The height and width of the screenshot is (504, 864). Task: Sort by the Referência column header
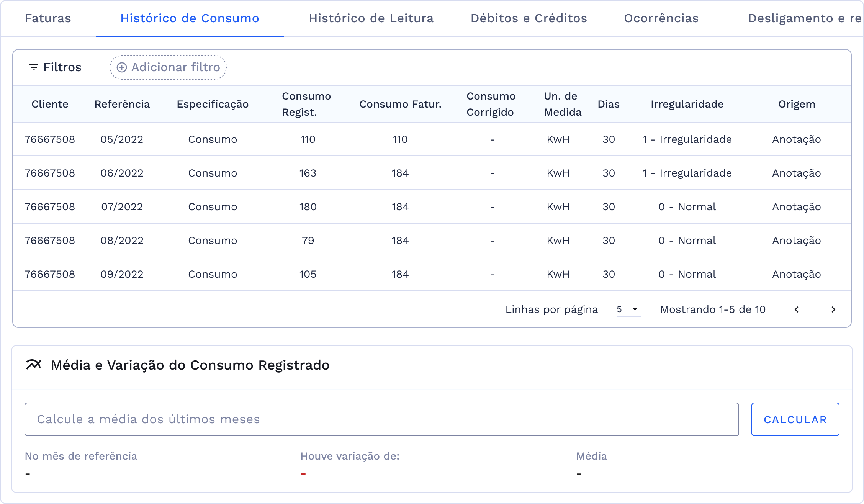point(122,104)
